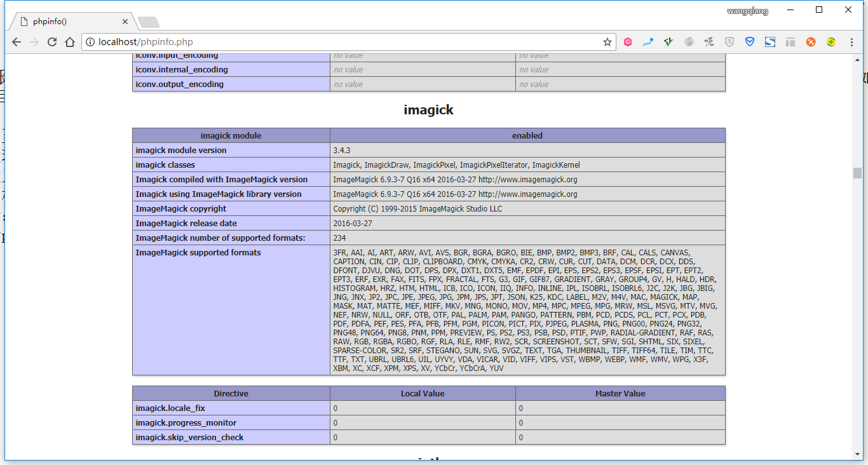Open the green checkmark arrow extension
868x465 pixels.
point(668,42)
